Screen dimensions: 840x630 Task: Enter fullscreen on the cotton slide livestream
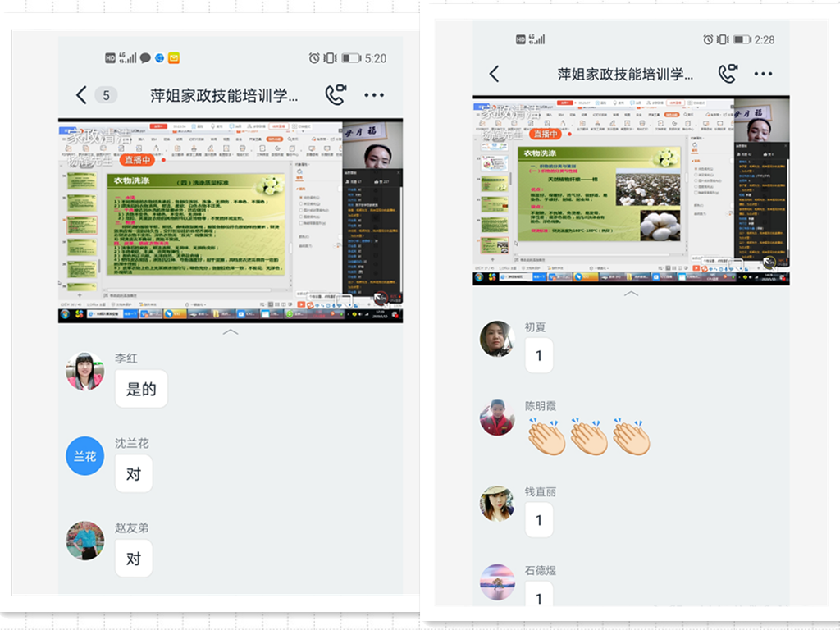(x=769, y=262)
